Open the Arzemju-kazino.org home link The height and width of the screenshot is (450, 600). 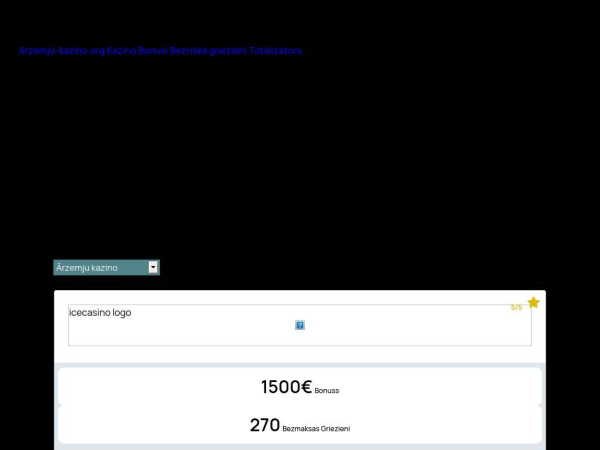[61, 51]
